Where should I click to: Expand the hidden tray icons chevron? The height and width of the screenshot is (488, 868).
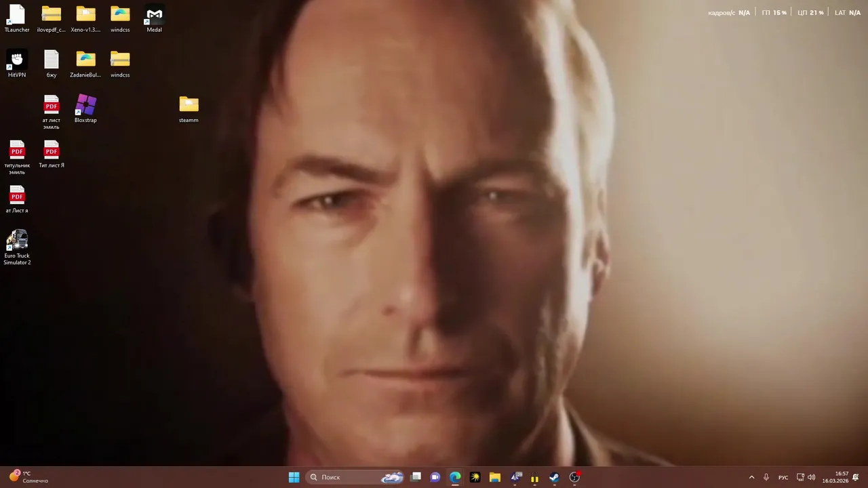(x=751, y=477)
